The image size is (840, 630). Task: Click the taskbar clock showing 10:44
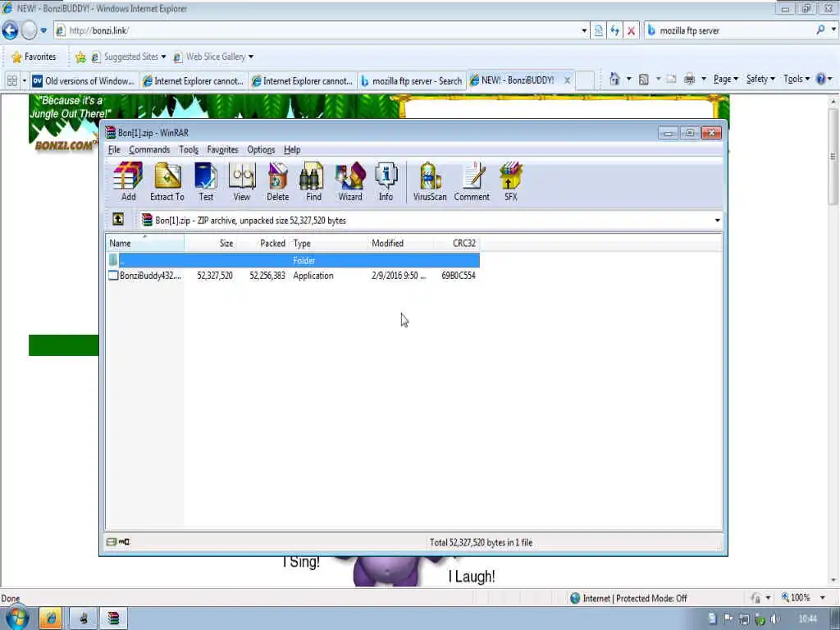coord(807,619)
